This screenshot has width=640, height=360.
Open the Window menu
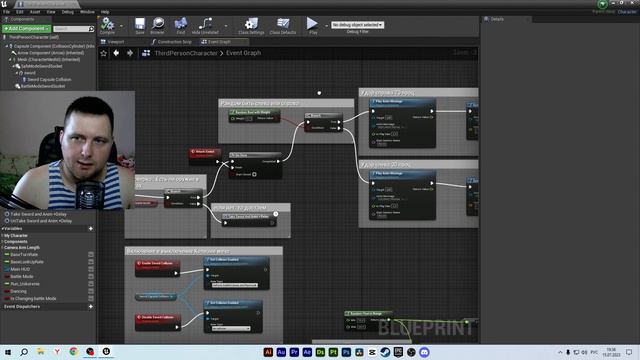click(87, 12)
